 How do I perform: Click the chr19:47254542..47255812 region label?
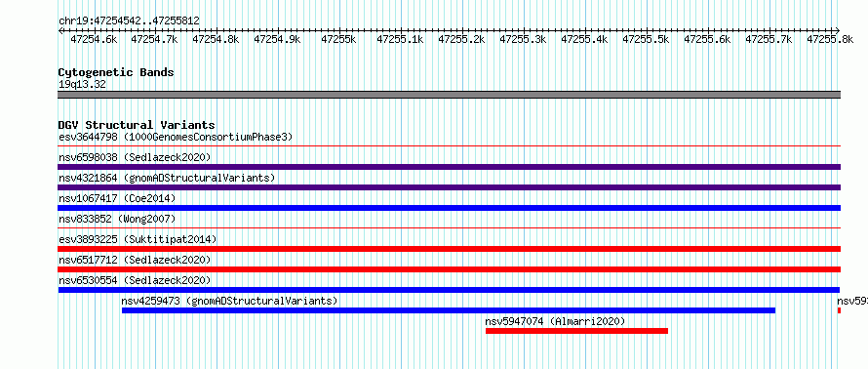click(x=129, y=21)
